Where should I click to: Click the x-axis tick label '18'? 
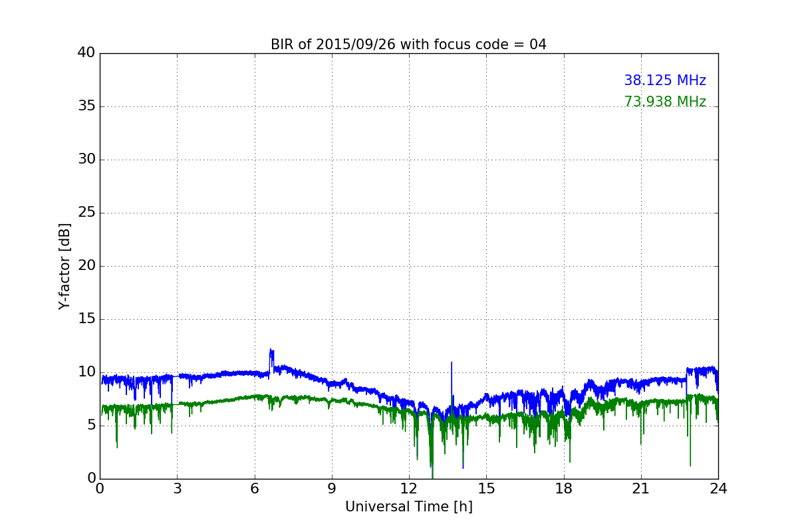coord(563,489)
